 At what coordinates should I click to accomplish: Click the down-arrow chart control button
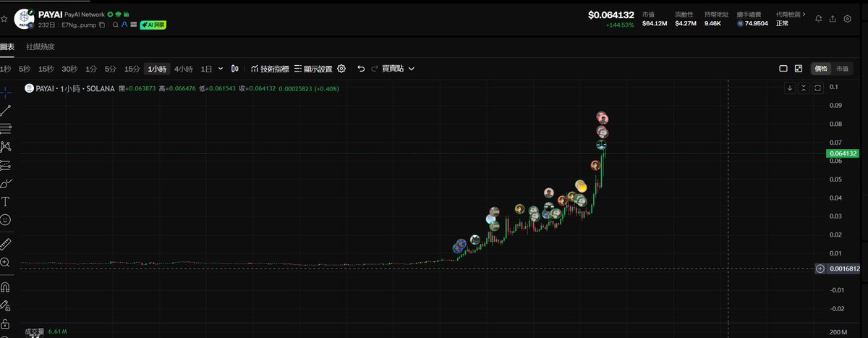pos(791,88)
